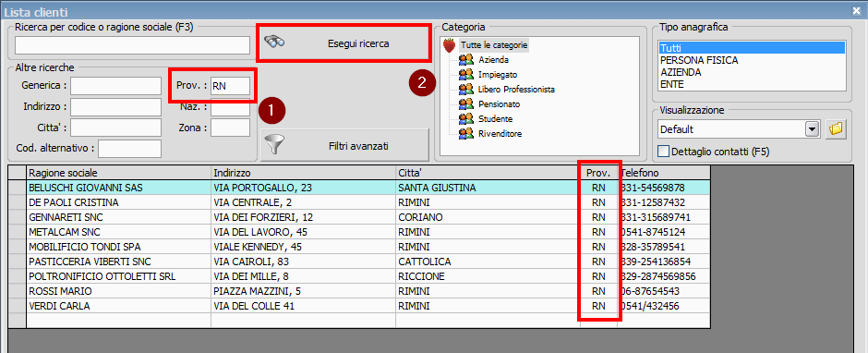868x353 pixels.
Task: Click the CORIANO city cell
Action: pos(488,217)
